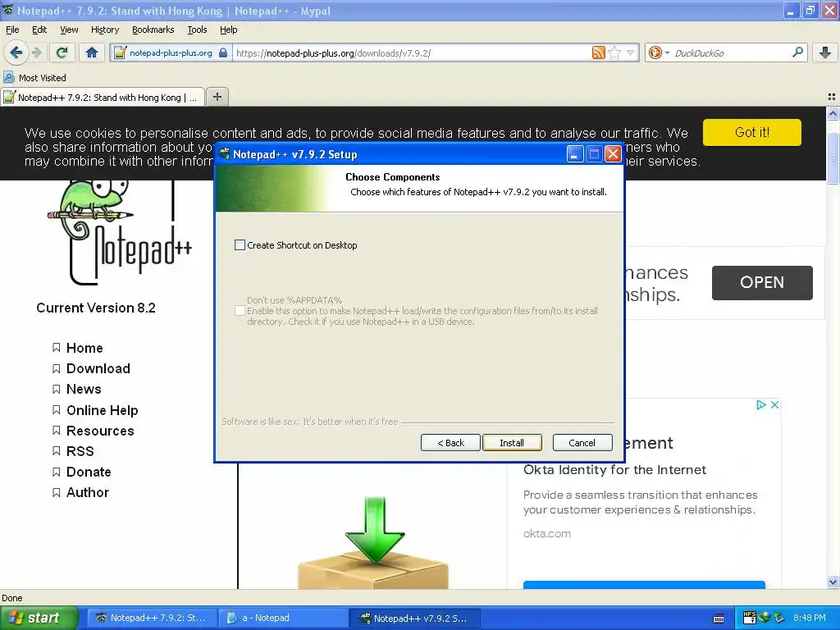Open the View menu
The height and width of the screenshot is (630, 840).
coord(69,30)
